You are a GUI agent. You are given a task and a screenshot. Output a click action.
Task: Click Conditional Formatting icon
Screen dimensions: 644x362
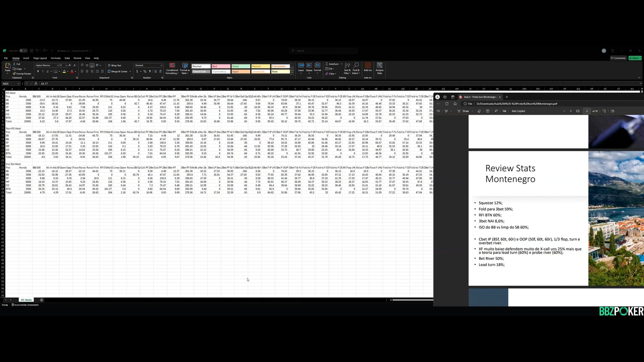pos(172,65)
